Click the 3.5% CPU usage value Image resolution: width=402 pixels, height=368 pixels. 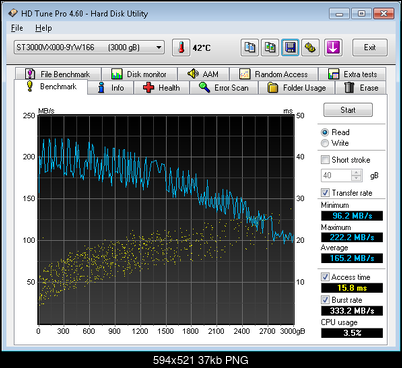pyautogui.click(x=352, y=333)
